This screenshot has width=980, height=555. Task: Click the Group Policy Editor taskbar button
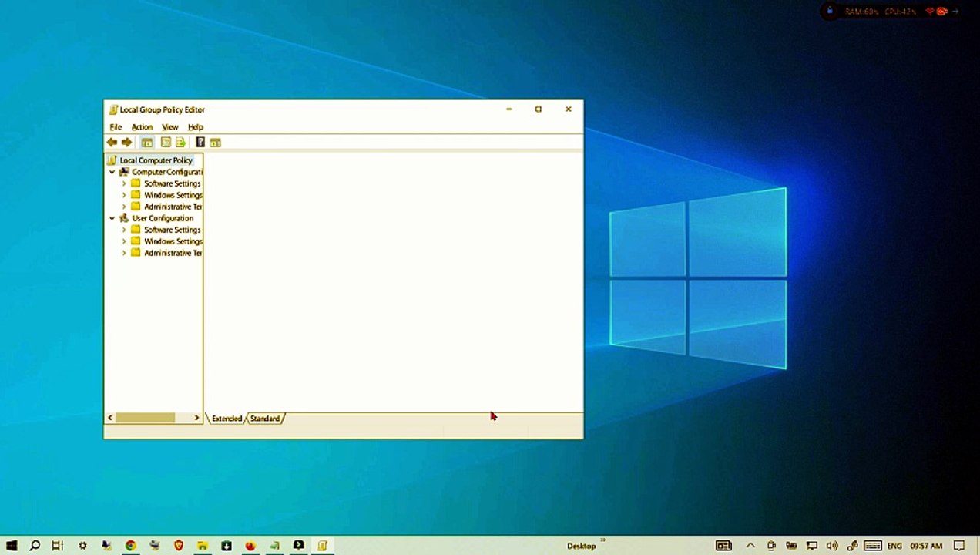coord(323,546)
